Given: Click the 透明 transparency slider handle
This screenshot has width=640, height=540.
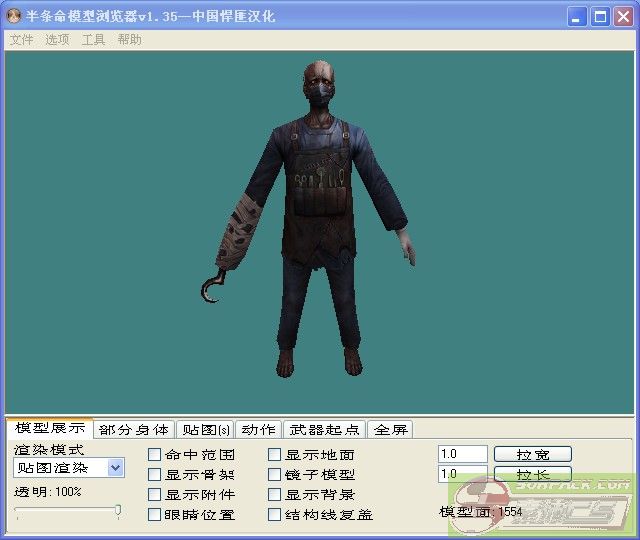Looking at the screenshot, I should pos(118,511).
